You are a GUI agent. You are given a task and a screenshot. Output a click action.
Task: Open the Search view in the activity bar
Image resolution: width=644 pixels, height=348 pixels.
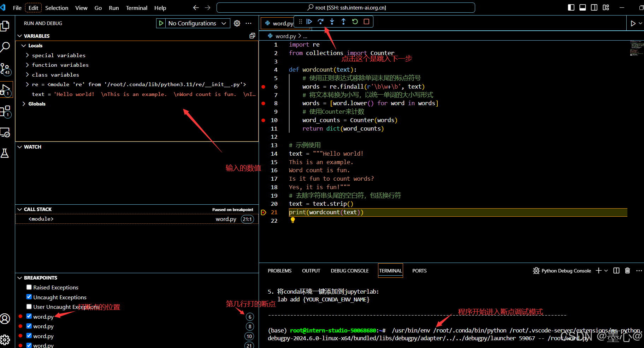point(6,46)
